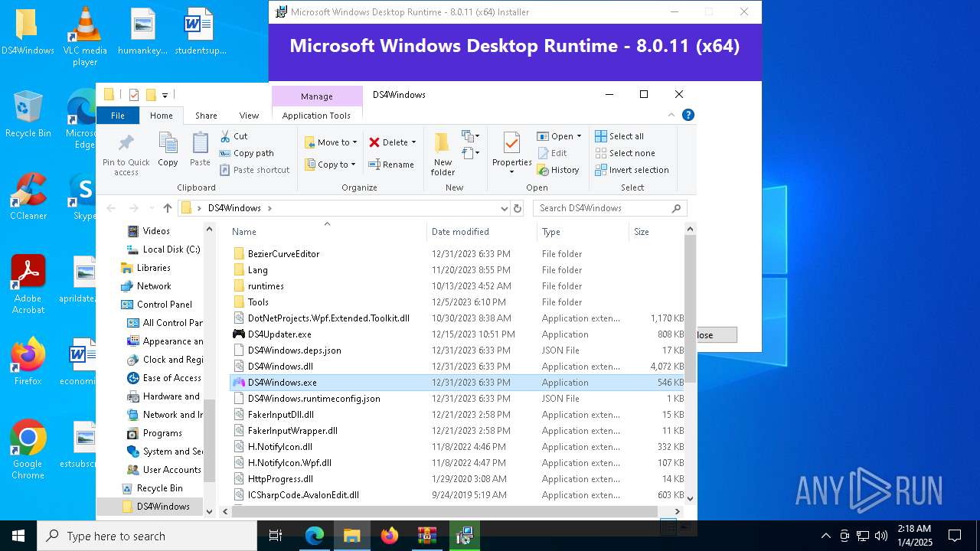Switch to the Share ribbon tab
The height and width of the screenshot is (551, 980).
point(206,116)
